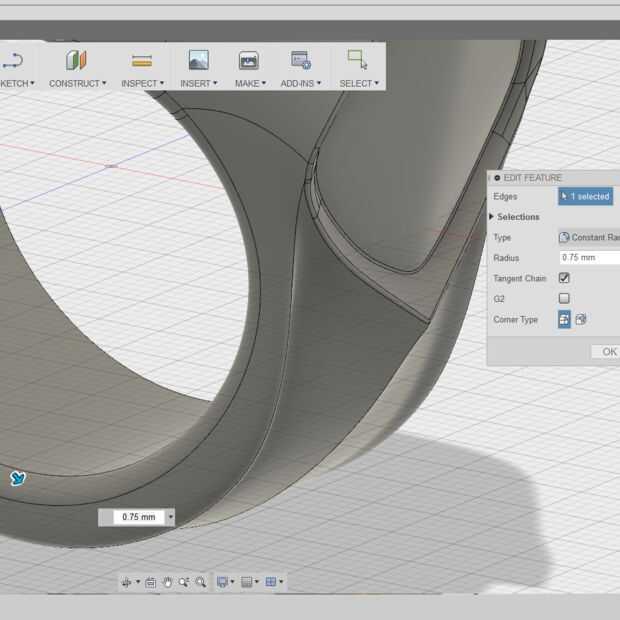Click the Inspect measure icon
620x620 pixels.
point(142,60)
